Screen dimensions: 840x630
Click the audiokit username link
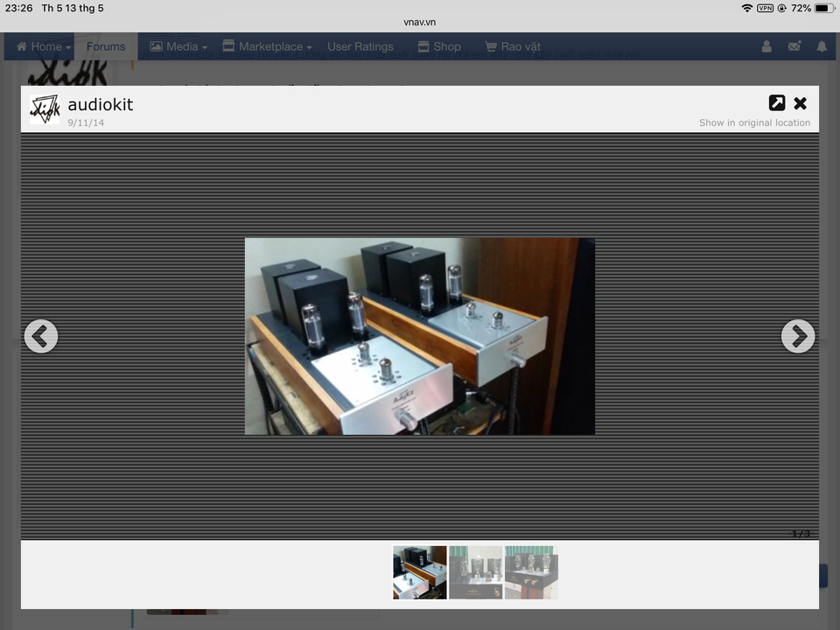[x=100, y=104]
